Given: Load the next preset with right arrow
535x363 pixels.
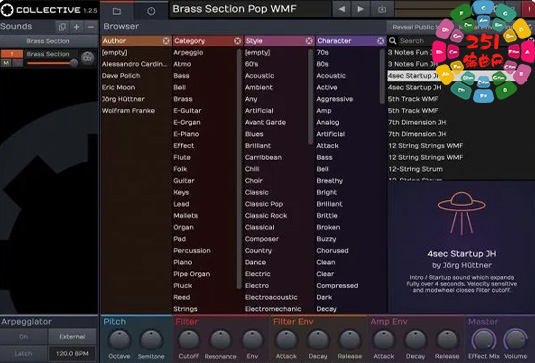Looking at the screenshot, I should pos(360,9).
